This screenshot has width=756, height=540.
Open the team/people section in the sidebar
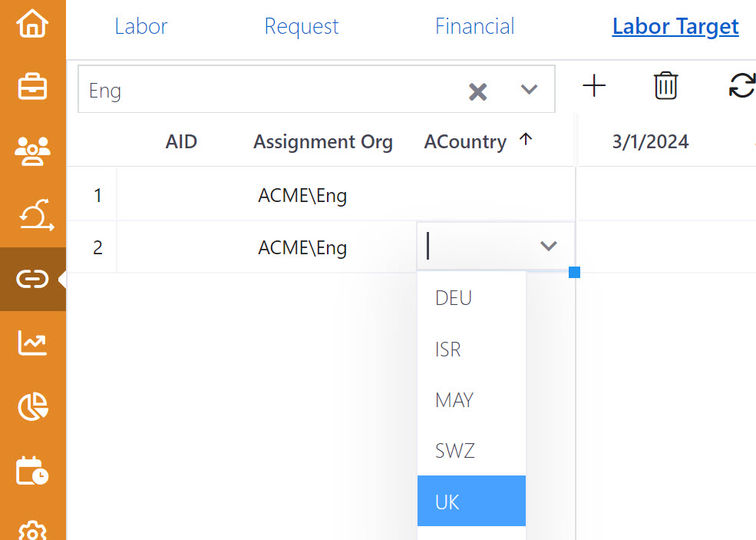[x=32, y=151]
